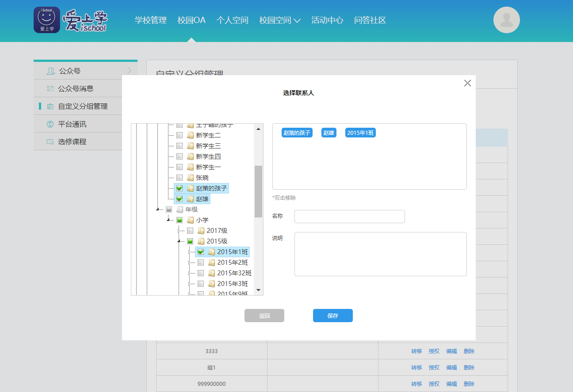Click folder icon beside 2015年1班
Screen dimensions: 573x392
pos(212,252)
